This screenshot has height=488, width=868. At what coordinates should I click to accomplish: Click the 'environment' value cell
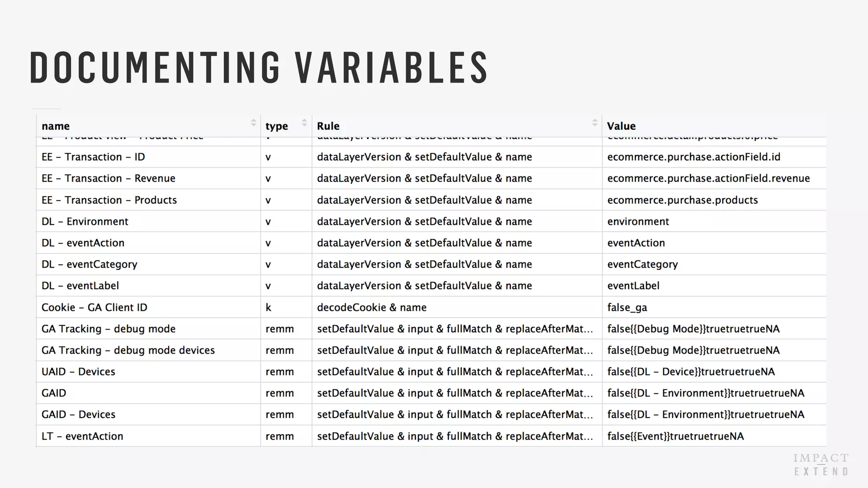point(714,222)
